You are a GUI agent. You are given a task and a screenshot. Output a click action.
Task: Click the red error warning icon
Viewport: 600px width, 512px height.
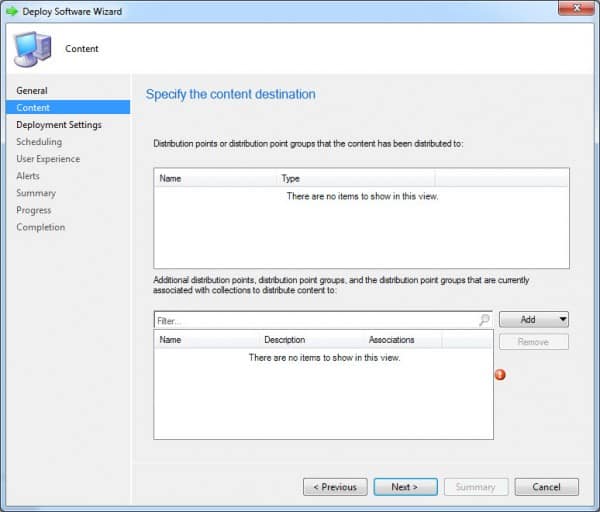click(501, 375)
